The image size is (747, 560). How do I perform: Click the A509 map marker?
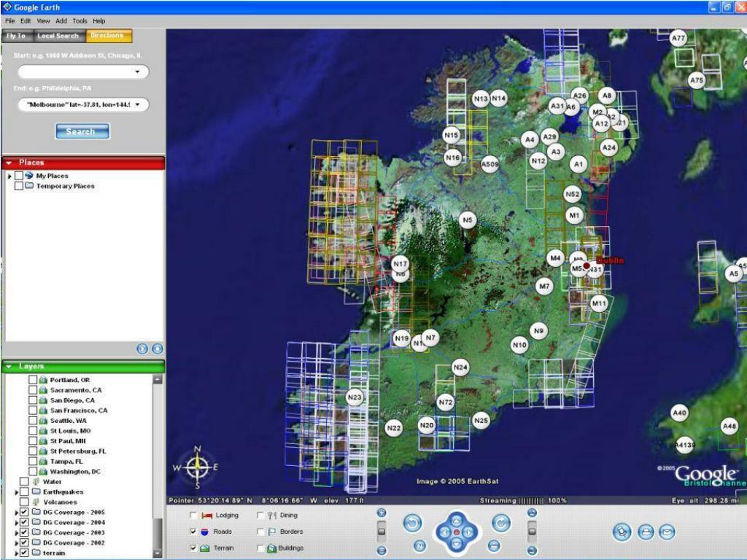489,164
